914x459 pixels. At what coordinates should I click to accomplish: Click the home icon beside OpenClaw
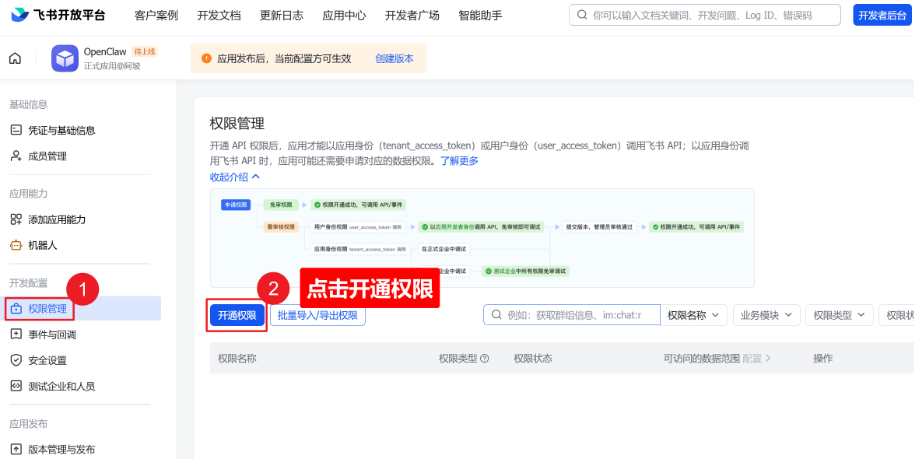[15, 58]
